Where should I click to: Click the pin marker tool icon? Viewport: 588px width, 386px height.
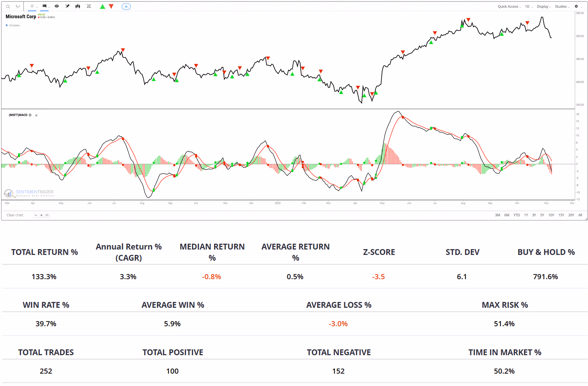67,6
